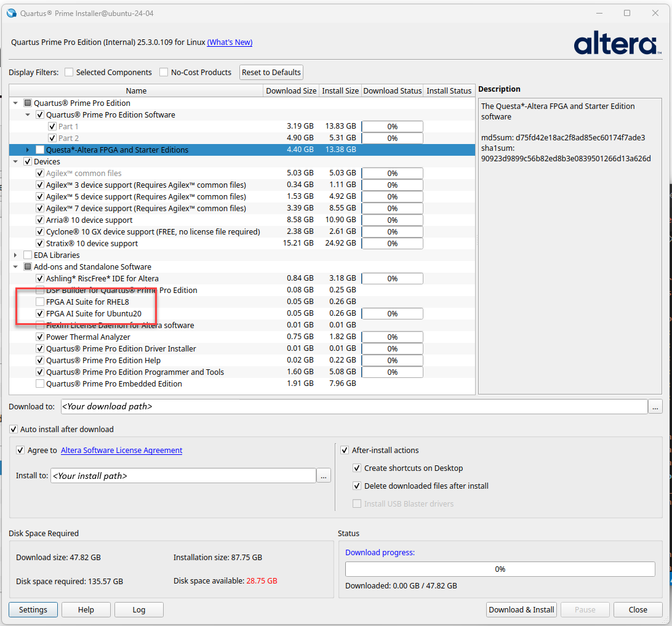Uncheck the Devices checkbox

[x=28, y=162]
